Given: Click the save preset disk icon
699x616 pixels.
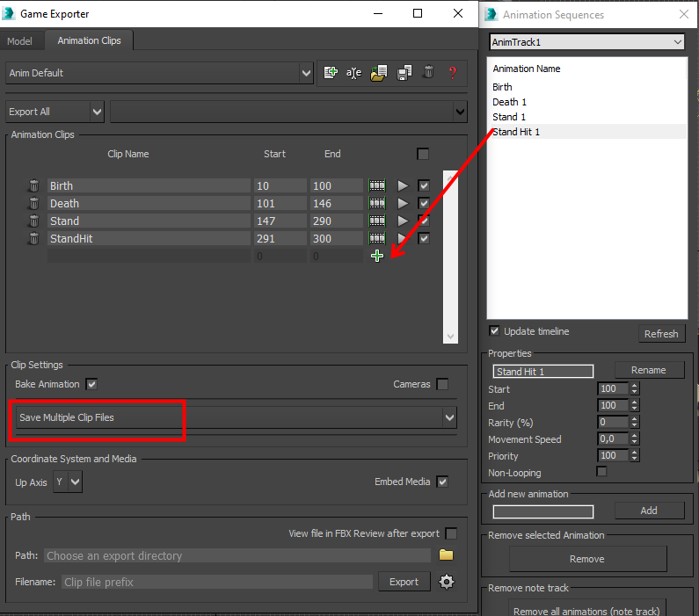Looking at the screenshot, I should 404,72.
